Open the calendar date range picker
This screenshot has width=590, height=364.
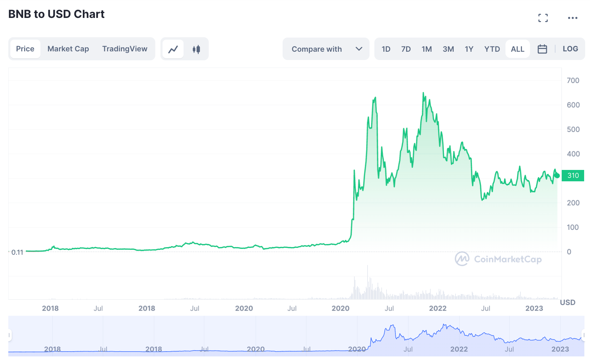pyautogui.click(x=542, y=49)
